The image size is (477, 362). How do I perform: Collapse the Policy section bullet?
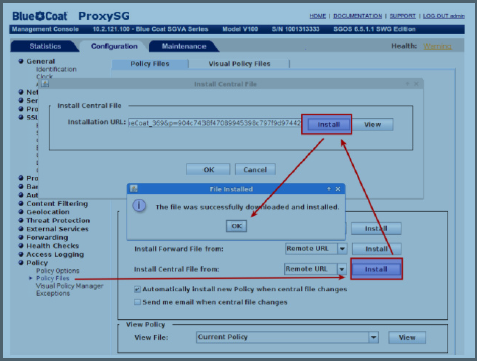21,263
